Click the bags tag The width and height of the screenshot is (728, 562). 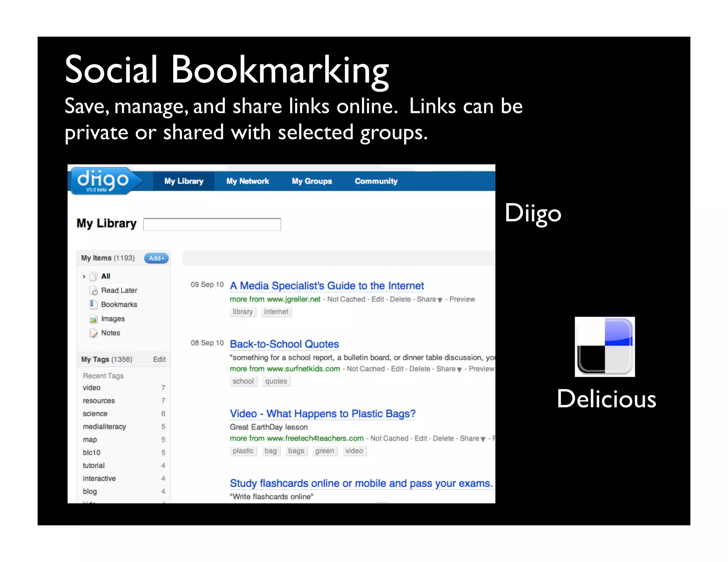click(x=296, y=451)
